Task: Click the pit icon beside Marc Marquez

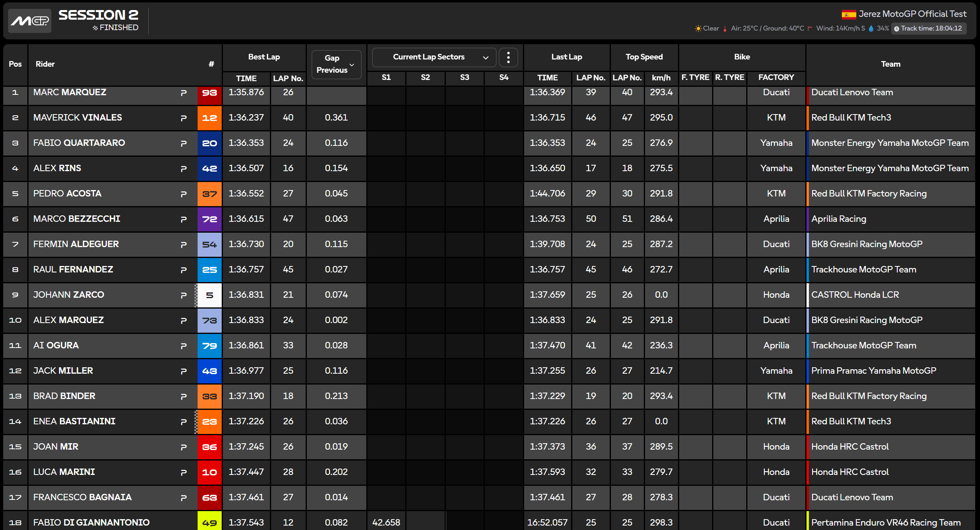Action: click(x=184, y=93)
